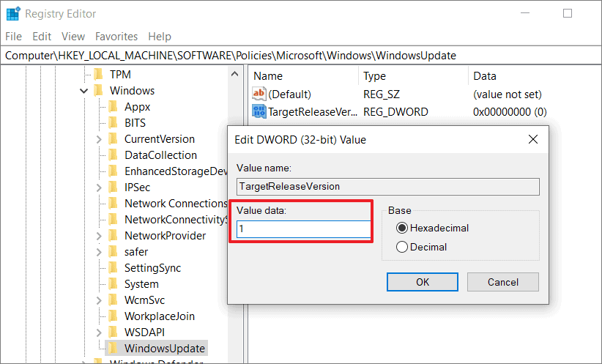The image size is (602, 364).
Task: Click the TargetReleaseVersion DWORD value icon
Action: tap(259, 111)
